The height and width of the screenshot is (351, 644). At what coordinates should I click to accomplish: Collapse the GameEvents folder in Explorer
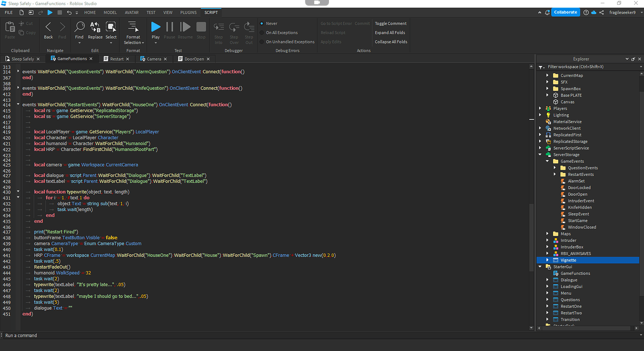point(547,161)
